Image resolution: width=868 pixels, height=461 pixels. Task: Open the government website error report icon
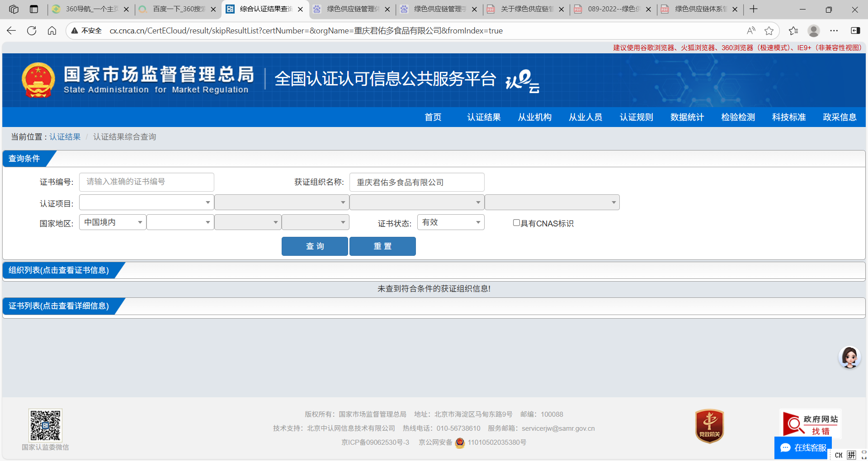coord(810,424)
